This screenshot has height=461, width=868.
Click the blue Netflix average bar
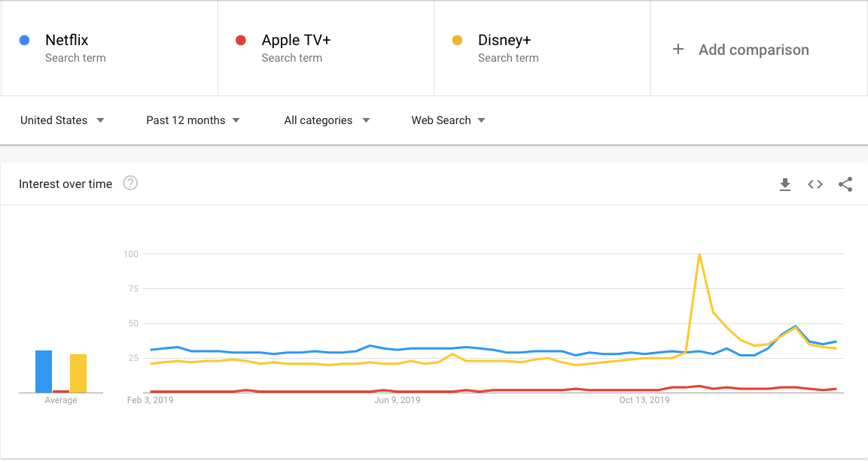[x=44, y=372]
